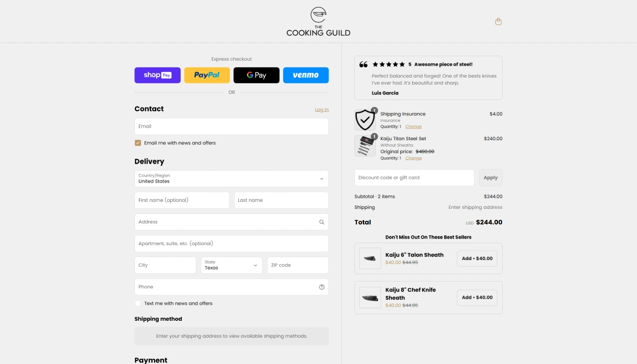The image size is (637, 364).
Task: Click the Log in link
Action: pos(321,110)
